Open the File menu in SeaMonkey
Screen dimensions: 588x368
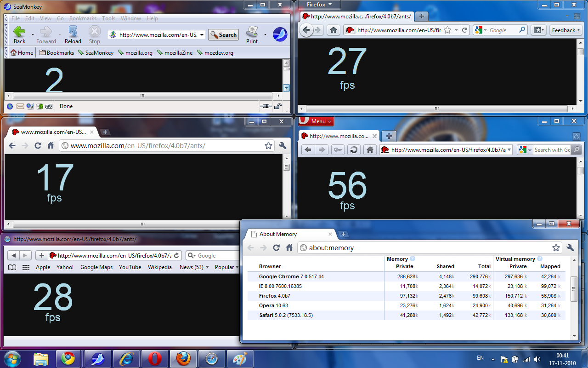point(16,18)
